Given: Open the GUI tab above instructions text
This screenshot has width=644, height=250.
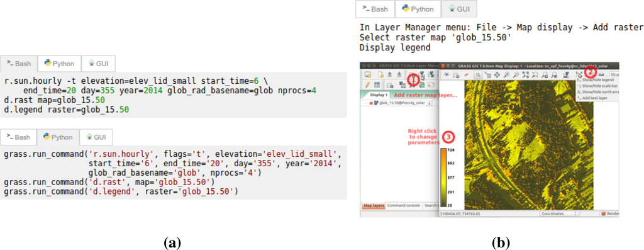Looking at the screenshot, I should click(458, 8).
